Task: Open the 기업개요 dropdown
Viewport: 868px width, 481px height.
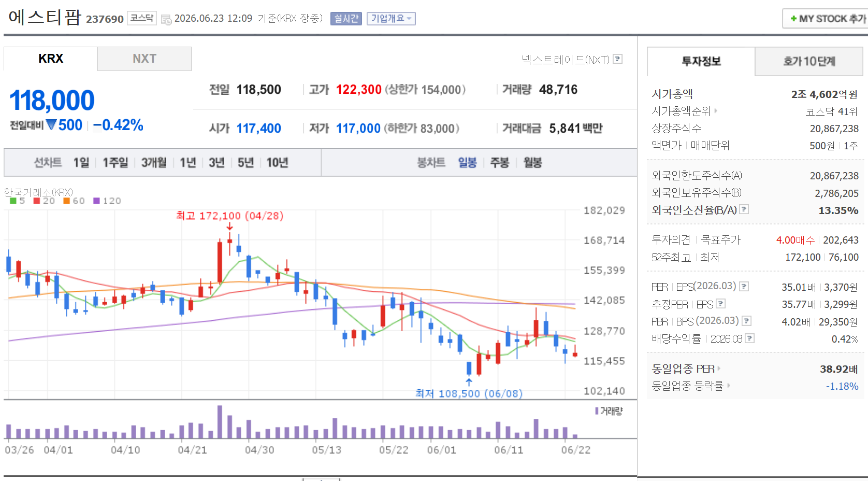Action: [391, 19]
